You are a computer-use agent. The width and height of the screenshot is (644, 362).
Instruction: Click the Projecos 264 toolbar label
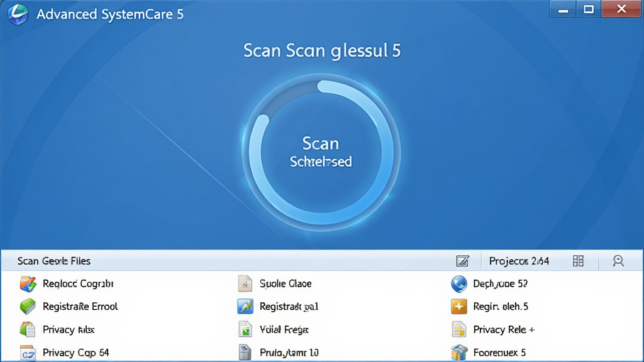(x=519, y=261)
